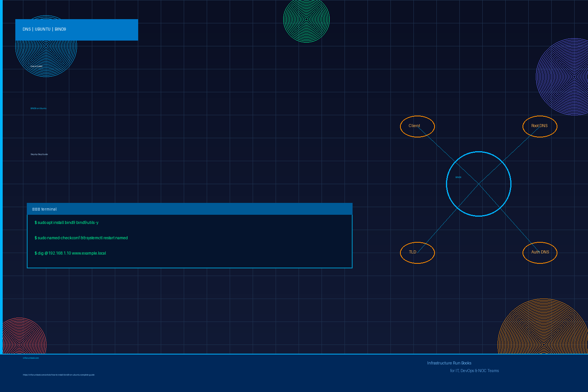Click the three window dots beside terminal

(x=36, y=209)
